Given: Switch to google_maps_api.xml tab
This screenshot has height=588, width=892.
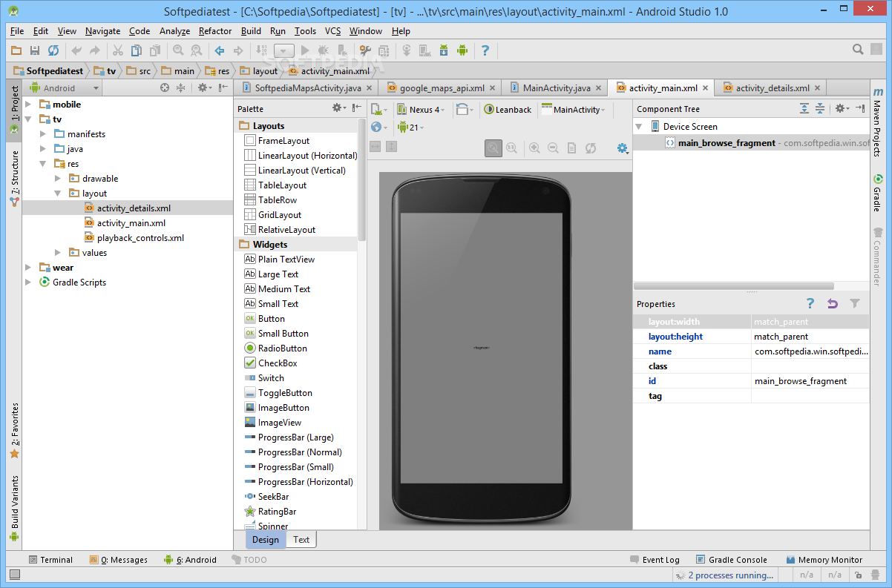Looking at the screenshot, I should (x=441, y=87).
